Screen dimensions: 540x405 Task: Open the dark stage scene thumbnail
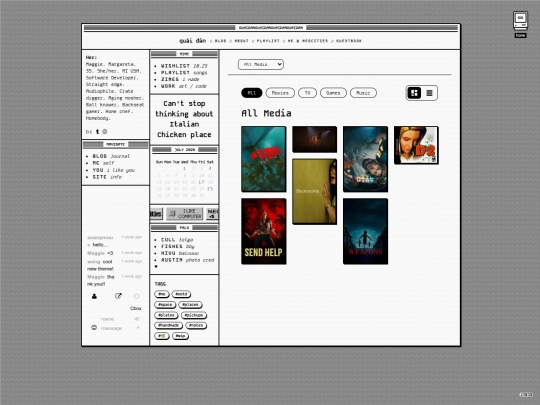pyautogui.click(x=314, y=139)
